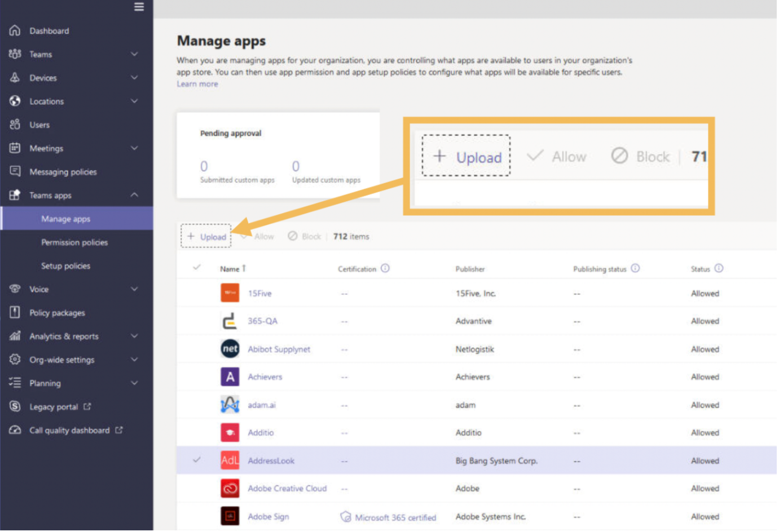
Task: Click the Org-wide settings gear icon
Action: [x=15, y=360]
